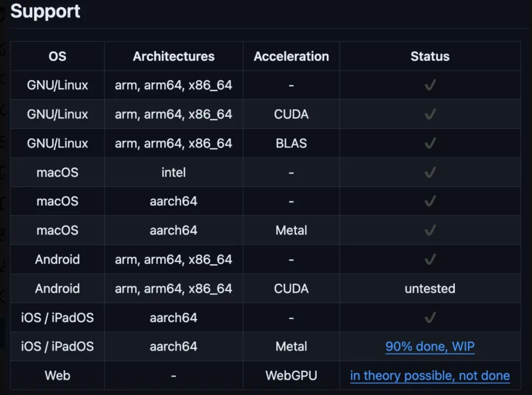
Task: Click the "intel" architecture cell
Action: 173,172
